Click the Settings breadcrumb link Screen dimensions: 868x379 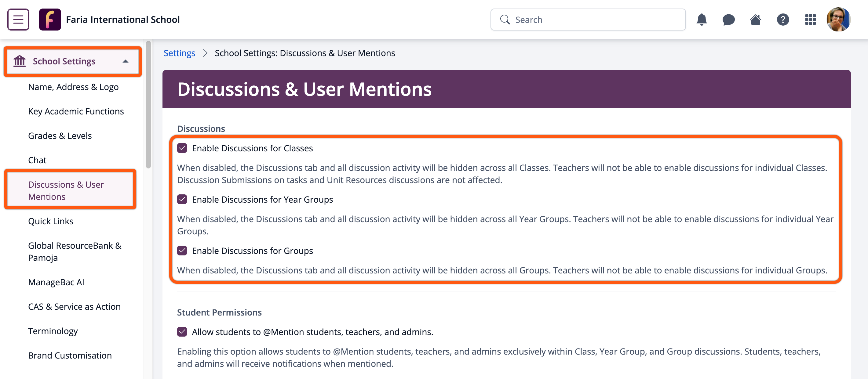pos(179,53)
